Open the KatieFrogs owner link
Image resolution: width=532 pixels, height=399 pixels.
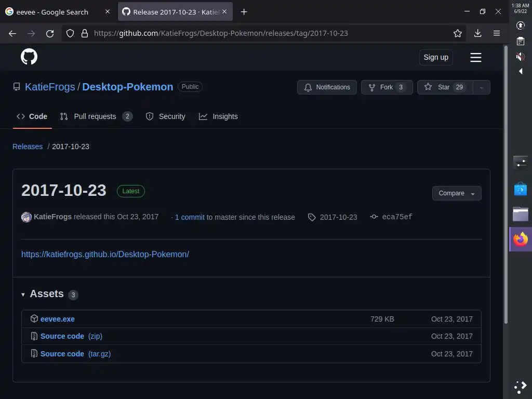[50, 87]
